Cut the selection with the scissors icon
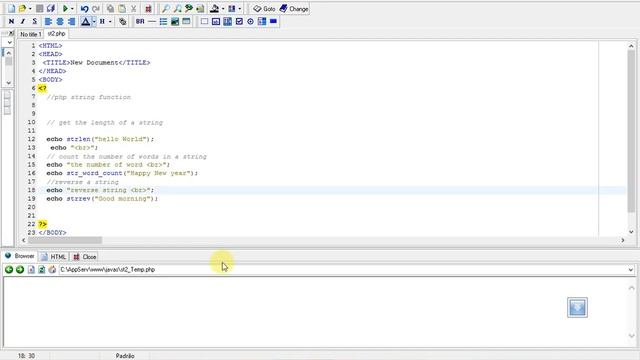The height and width of the screenshot is (360, 640). pyautogui.click(x=133, y=9)
